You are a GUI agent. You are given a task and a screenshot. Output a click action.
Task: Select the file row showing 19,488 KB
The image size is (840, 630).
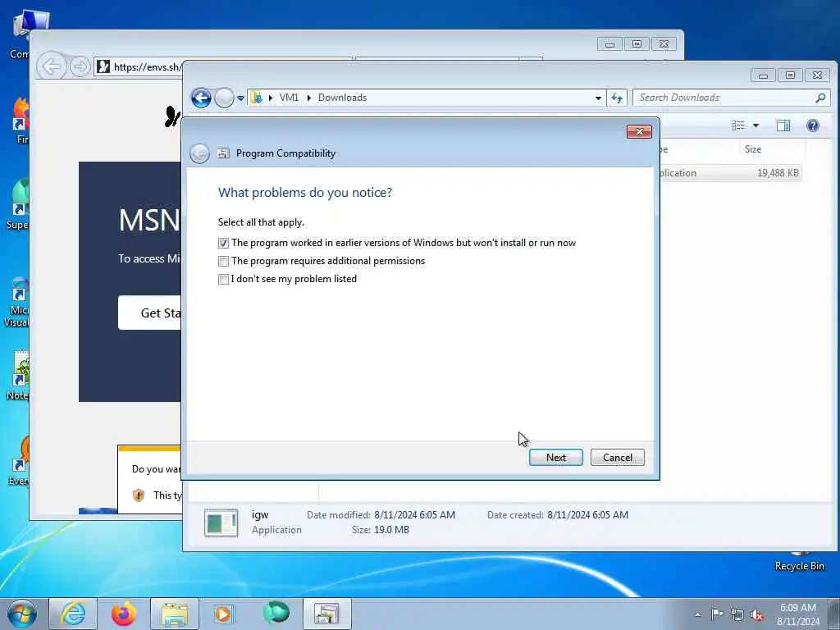[x=731, y=173]
